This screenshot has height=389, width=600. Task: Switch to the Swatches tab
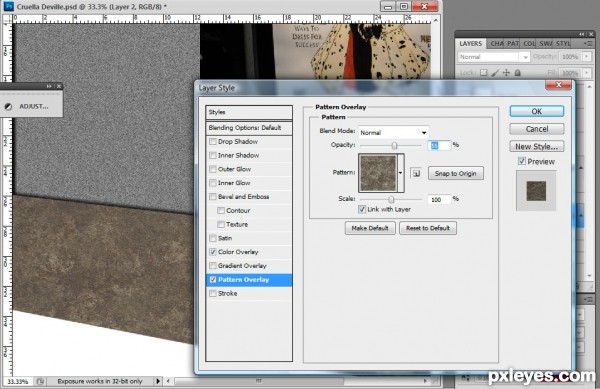546,44
